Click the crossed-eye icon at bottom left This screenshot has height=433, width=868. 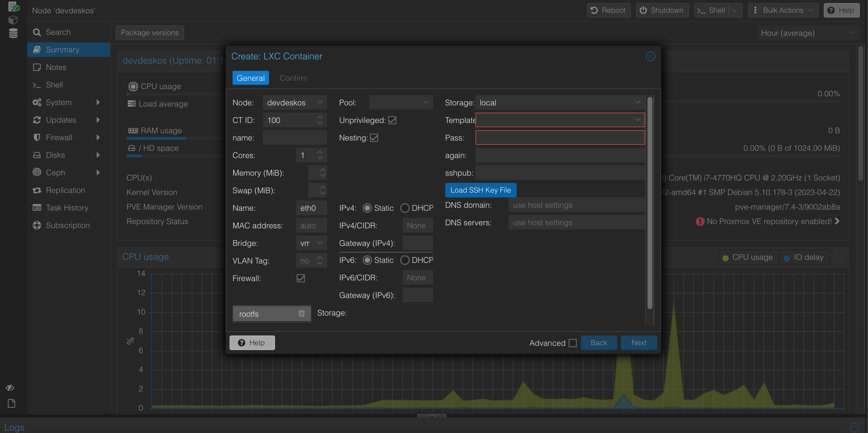click(10, 388)
